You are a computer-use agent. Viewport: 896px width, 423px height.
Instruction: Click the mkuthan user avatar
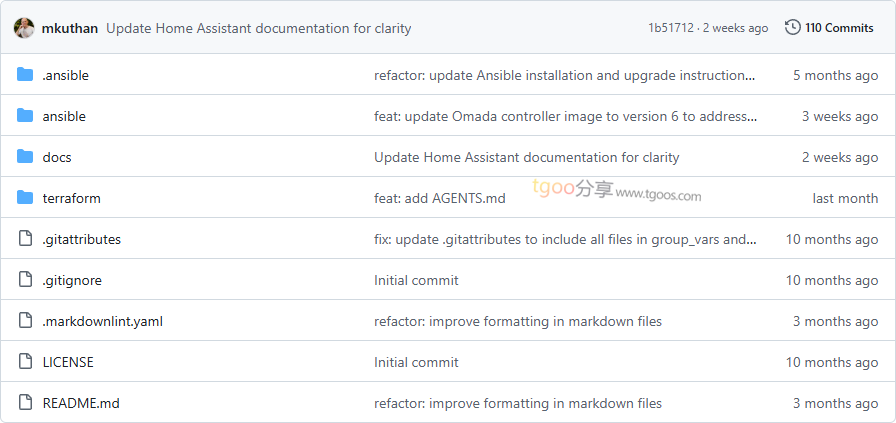(24, 28)
